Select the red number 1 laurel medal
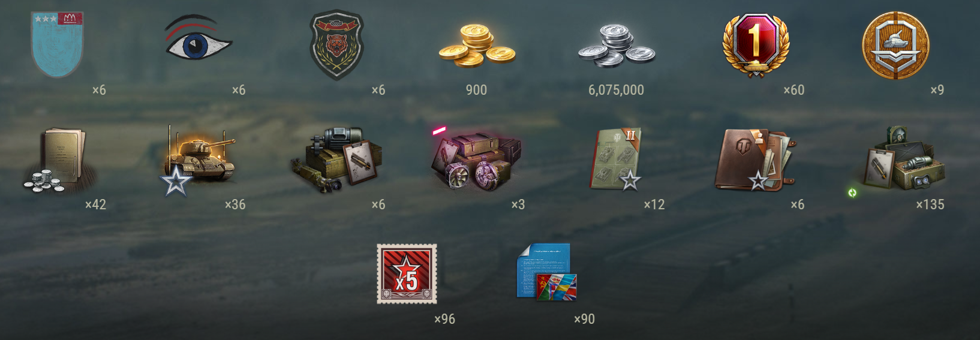Screen dimensions: 980x340 pos(756,45)
